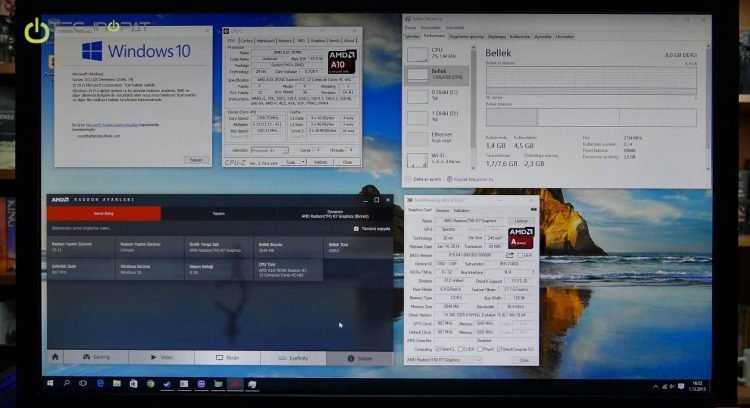Viewport: 750px width, 408px height.
Task: Toggle the DirectCompute 5.0 checkbox in GPU-Z
Action: 499,349
